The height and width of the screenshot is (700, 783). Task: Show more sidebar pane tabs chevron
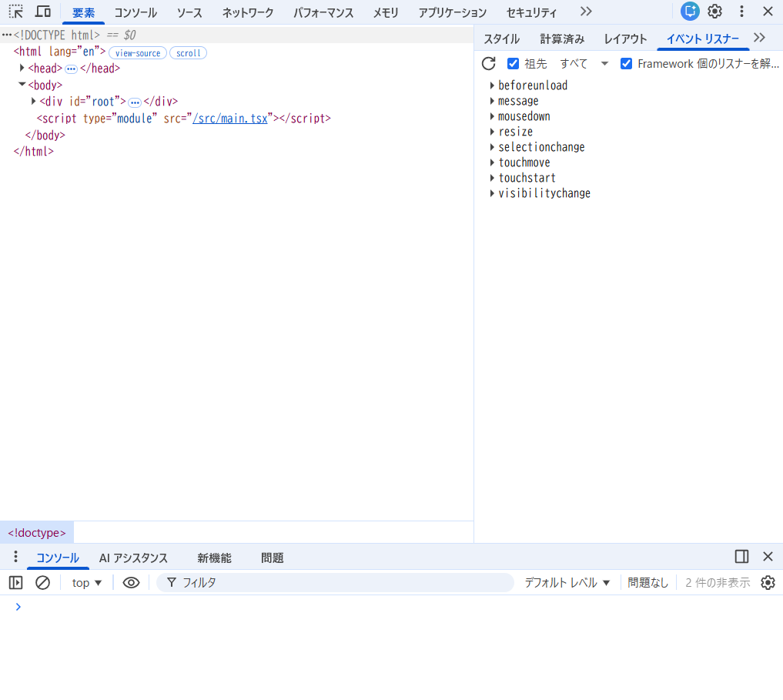coord(759,38)
